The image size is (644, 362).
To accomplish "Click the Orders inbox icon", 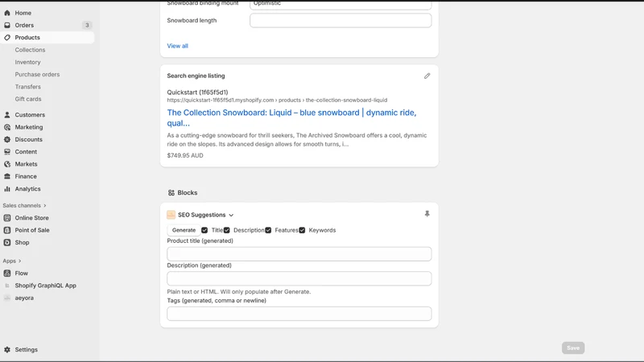I will (x=7, y=25).
